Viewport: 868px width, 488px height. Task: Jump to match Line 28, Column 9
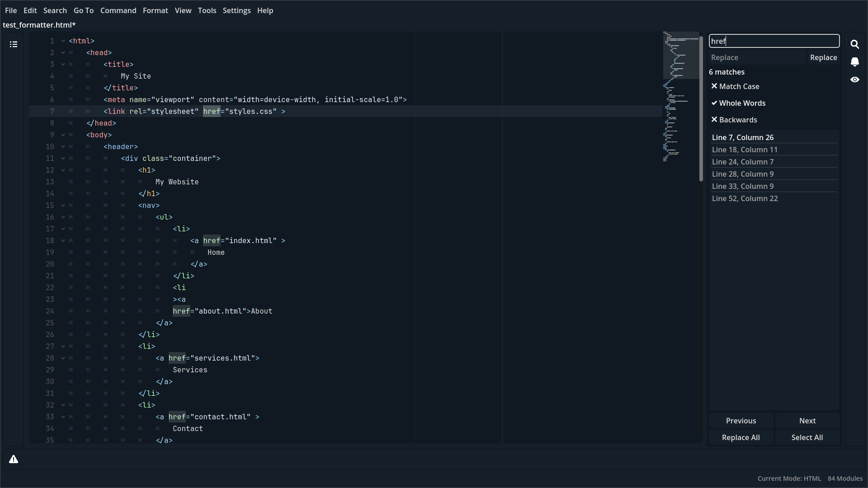tap(774, 174)
